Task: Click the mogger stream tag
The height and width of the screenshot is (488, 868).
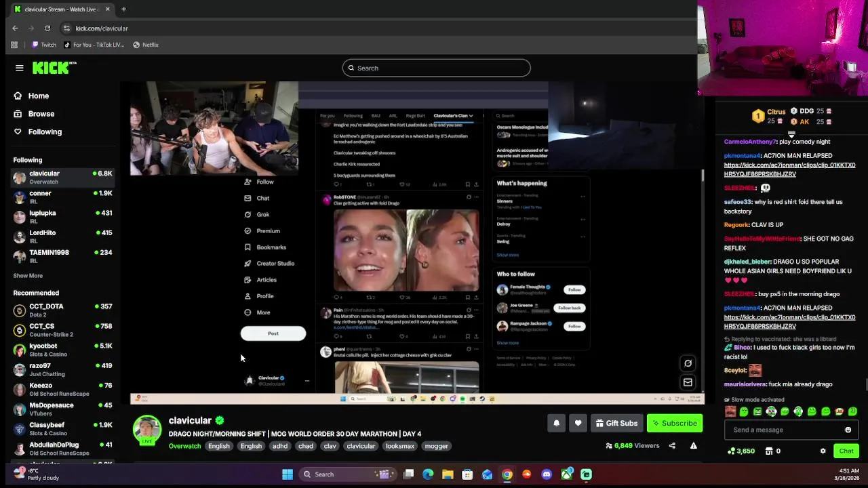Action: click(x=437, y=446)
